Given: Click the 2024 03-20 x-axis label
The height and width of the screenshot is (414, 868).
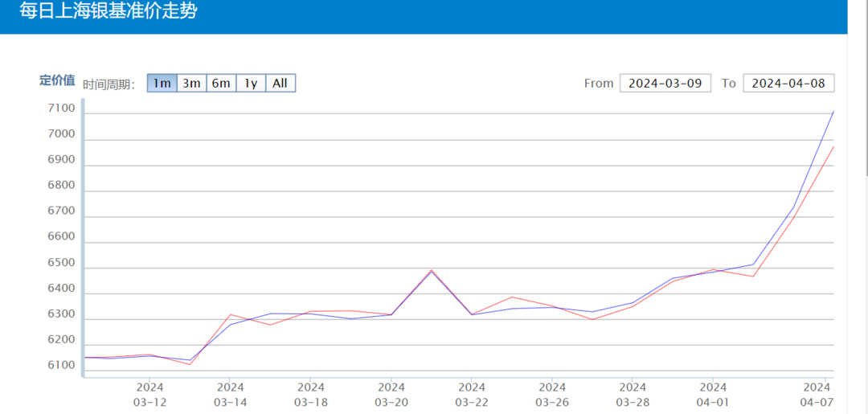Looking at the screenshot, I should [x=391, y=394].
